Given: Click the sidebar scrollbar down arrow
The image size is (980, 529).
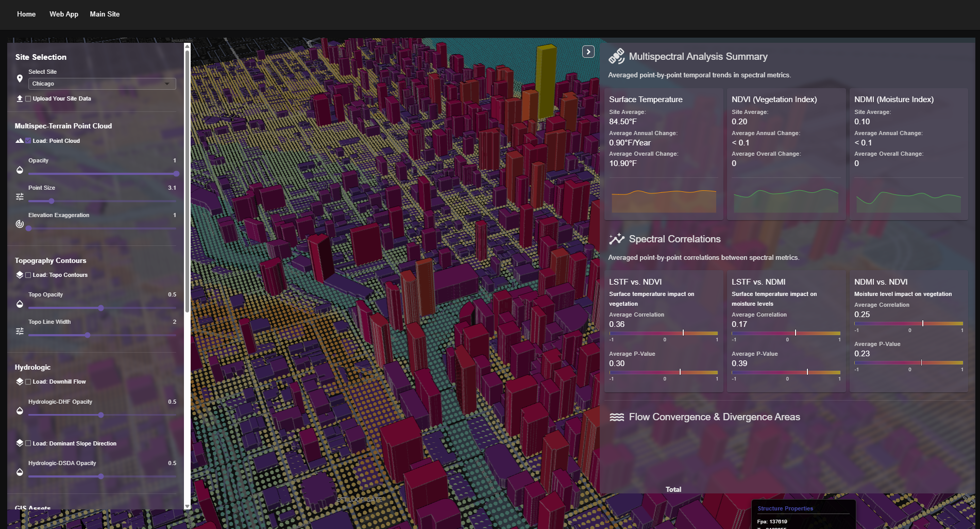Looking at the screenshot, I should (187, 506).
